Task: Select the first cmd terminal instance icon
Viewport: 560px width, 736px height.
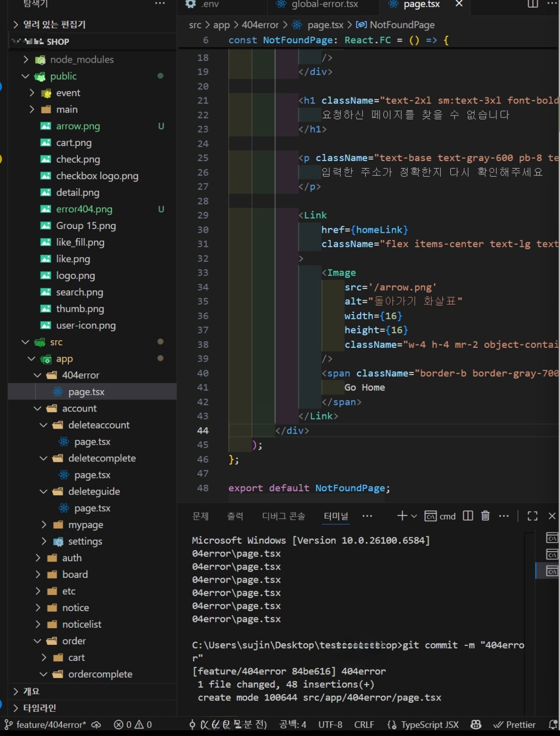Action: pyautogui.click(x=551, y=538)
